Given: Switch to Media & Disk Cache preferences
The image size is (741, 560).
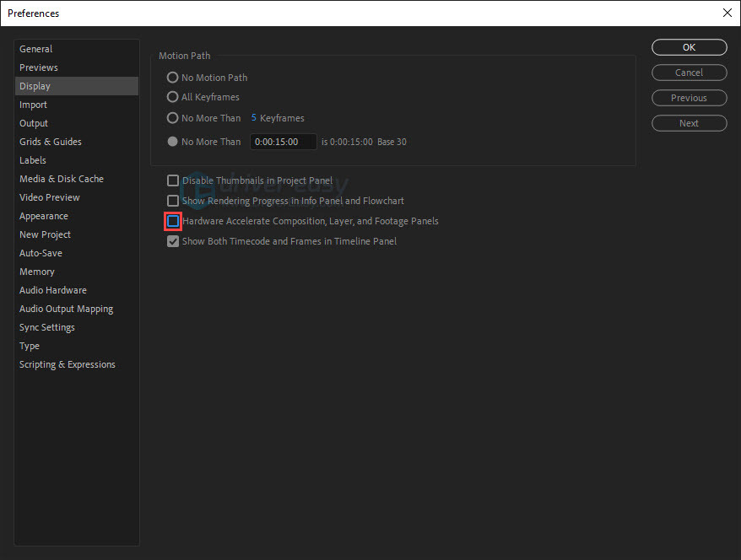Looking at the screenshot, I should (x=62, y=179).
